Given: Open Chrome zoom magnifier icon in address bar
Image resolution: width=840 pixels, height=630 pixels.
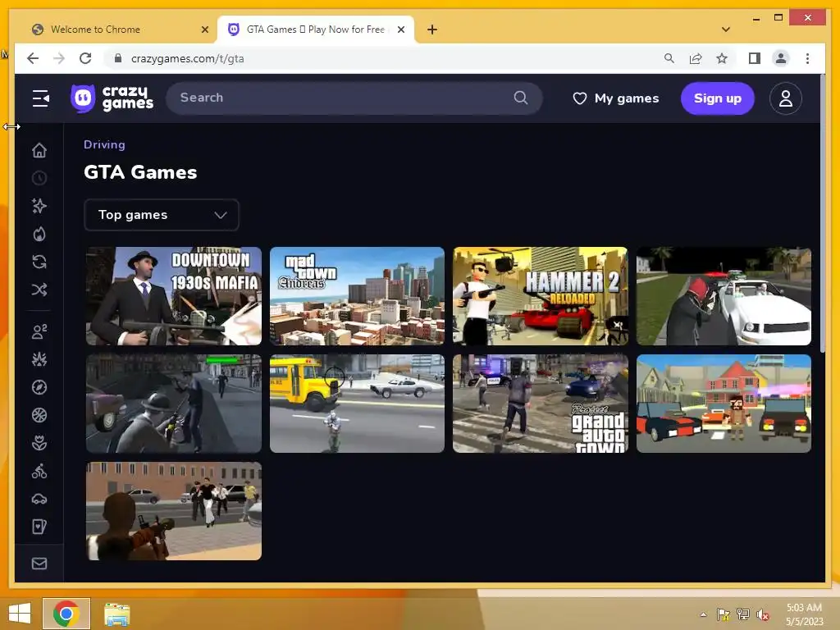Looking at the screenshot, I should tap(669, 58).
